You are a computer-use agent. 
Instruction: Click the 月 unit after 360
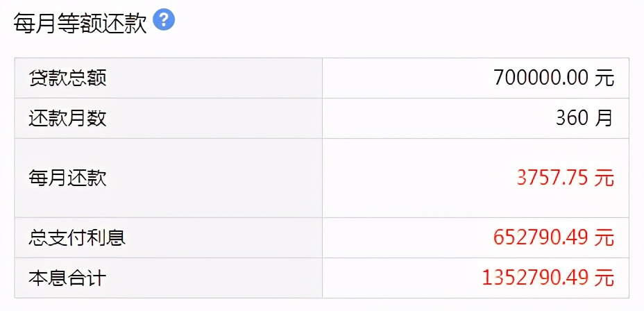click(x=604, y=118)
